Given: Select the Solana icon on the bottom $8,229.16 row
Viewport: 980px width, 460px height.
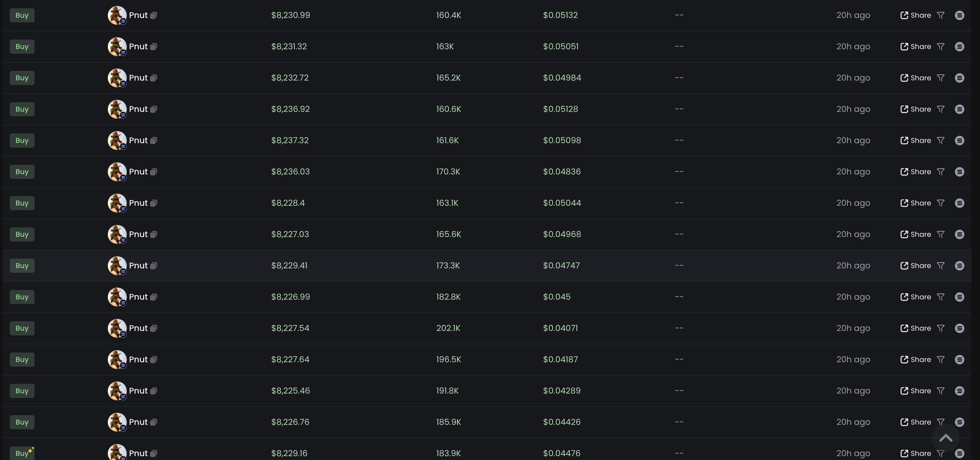Looking at the screenshot, I should [959, 453].
